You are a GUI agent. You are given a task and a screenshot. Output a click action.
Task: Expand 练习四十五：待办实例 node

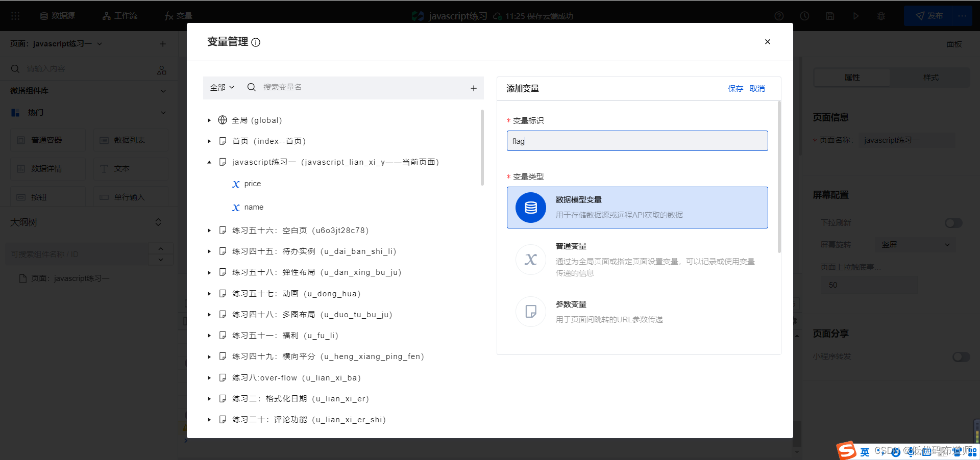[x=209, y=251]
